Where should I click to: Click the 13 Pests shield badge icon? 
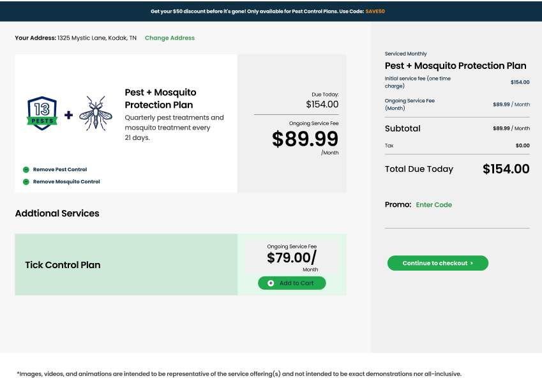click(42, 114)
